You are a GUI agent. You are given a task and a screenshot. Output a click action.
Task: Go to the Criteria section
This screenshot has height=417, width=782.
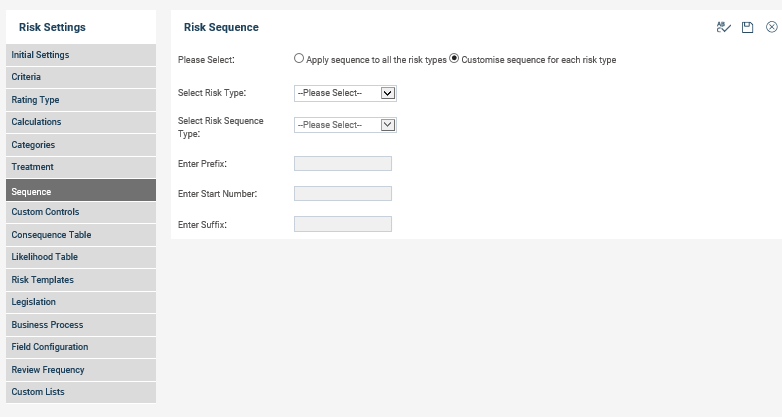81,77
